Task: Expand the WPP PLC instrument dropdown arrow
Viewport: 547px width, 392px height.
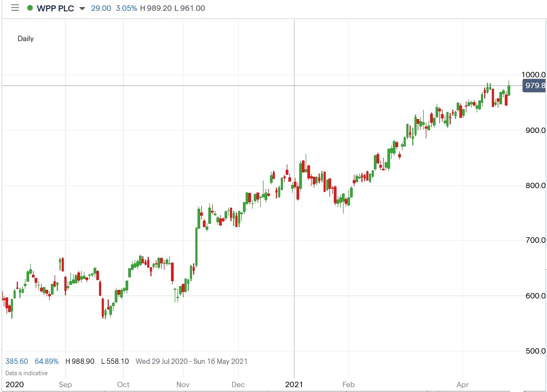Action: (x=82, y=8)
